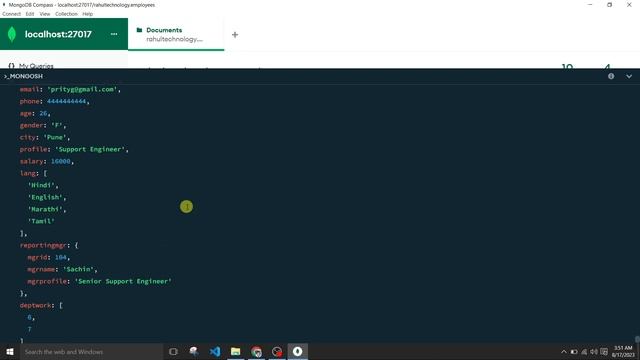The image size is (640, 360).
Task: Open the Edit menu
Action: pos(30,14)
